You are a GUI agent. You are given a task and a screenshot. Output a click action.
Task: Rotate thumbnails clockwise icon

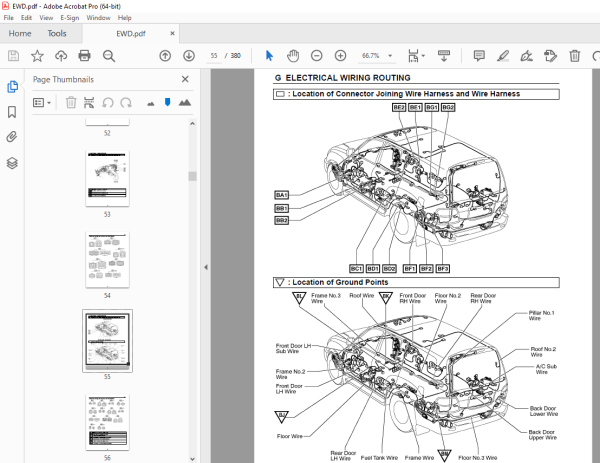coord(126,103)
